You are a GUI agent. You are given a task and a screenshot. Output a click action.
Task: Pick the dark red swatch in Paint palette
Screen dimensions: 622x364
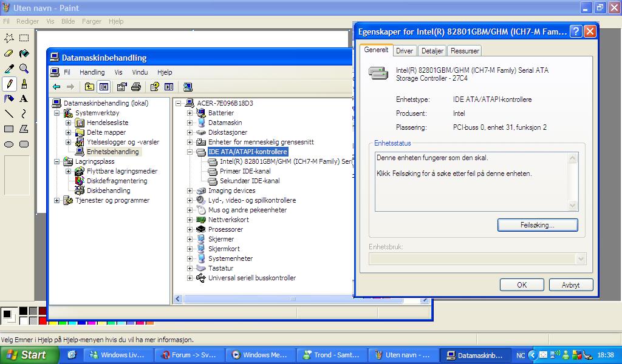(43, 311)
